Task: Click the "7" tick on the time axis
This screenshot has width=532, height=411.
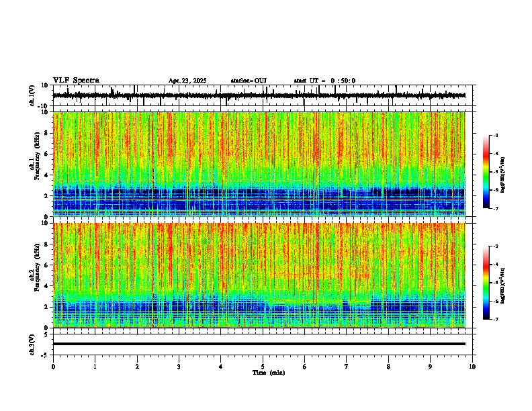Action: 347,367
